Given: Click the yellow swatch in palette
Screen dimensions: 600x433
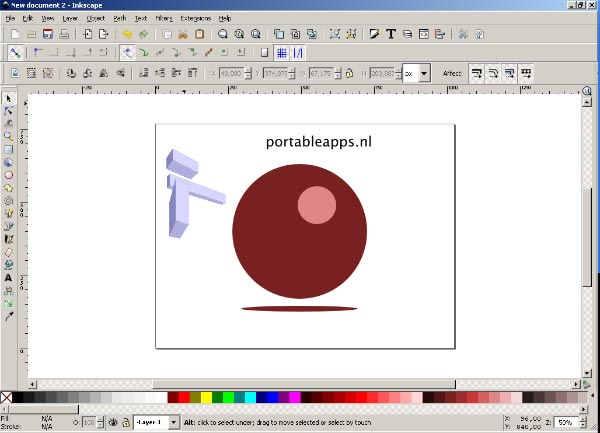Looking at the screenshot, I should coord(206,398).
